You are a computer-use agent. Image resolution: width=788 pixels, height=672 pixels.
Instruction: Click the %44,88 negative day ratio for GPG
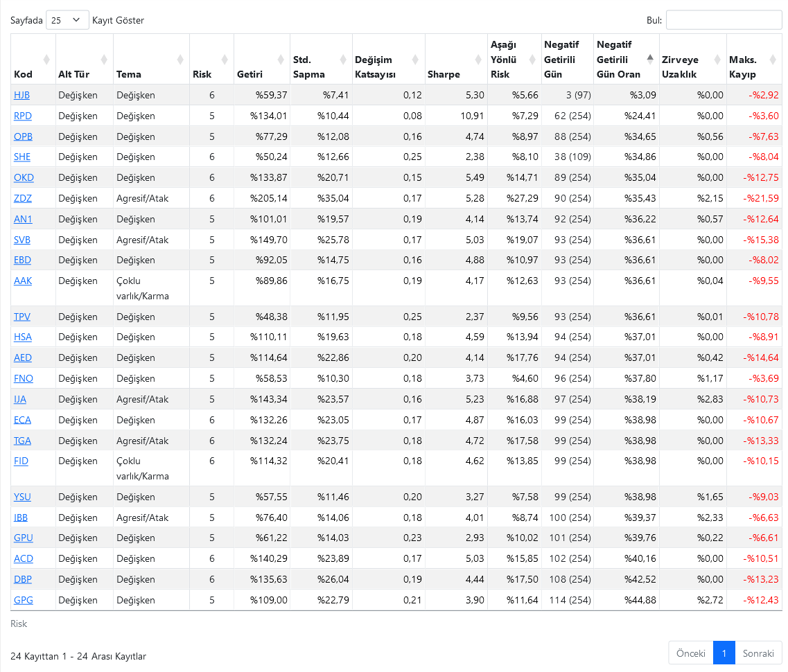[640, 600]
